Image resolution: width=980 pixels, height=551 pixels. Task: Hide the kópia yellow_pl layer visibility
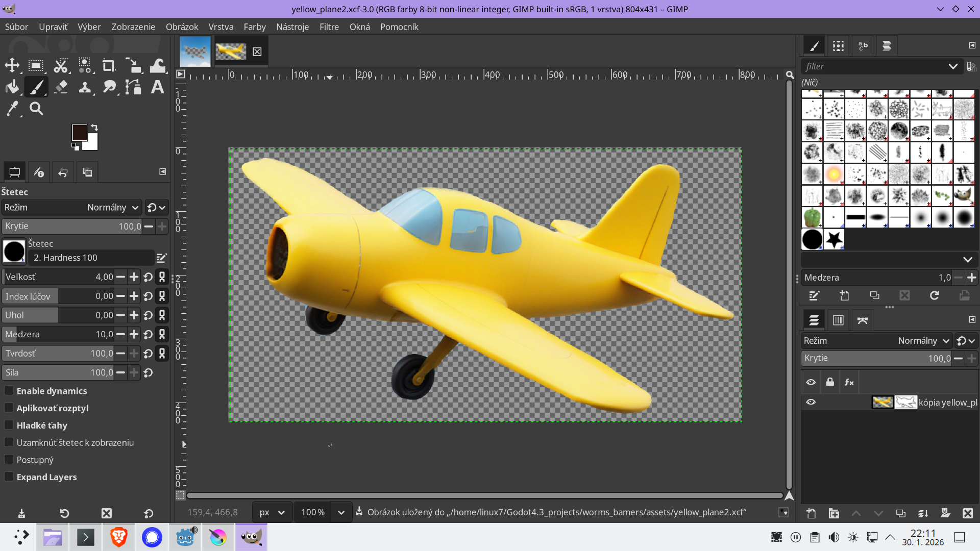[811, 402]
